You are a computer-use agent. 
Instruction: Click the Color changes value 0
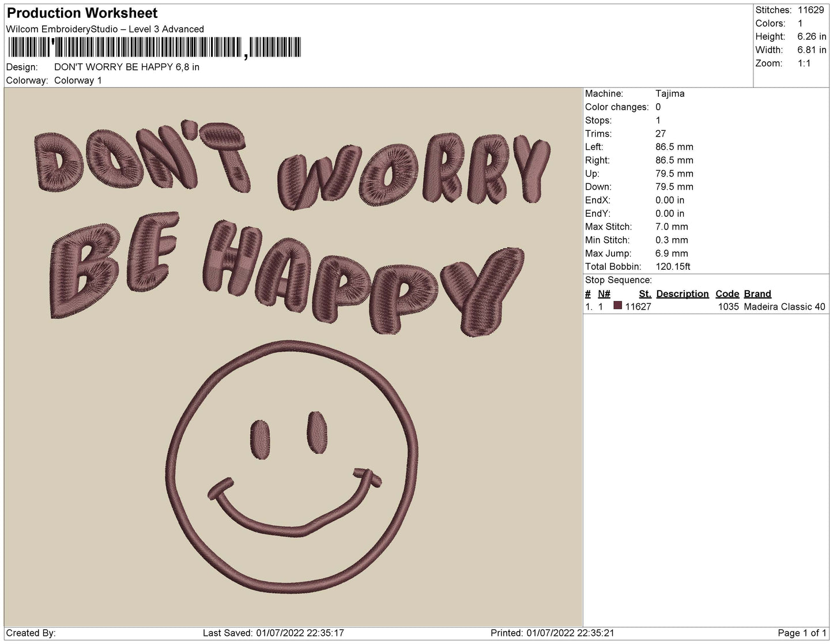658,107
